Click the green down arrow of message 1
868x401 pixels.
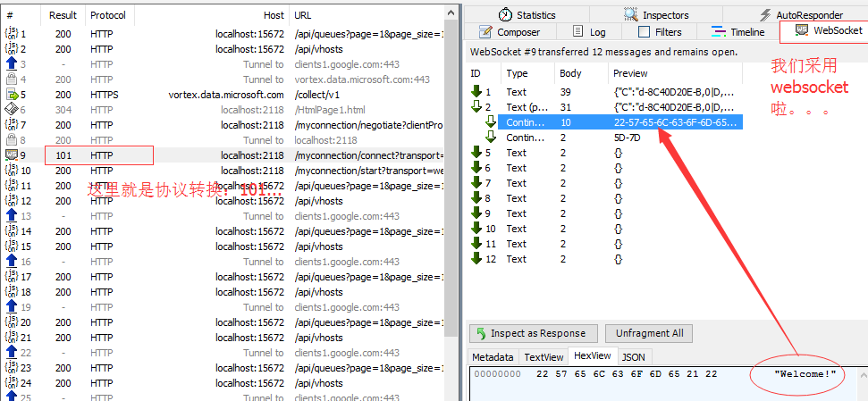(x=476, y=92)
